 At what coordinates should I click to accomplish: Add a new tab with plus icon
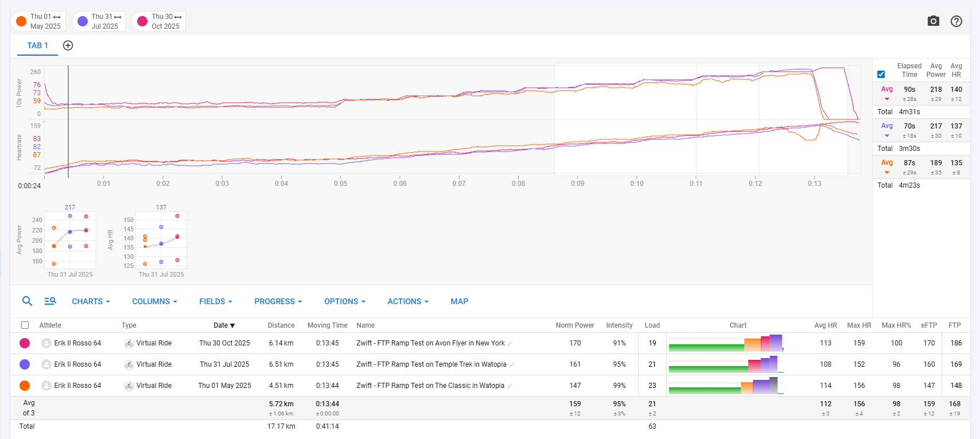coord(68,45)
